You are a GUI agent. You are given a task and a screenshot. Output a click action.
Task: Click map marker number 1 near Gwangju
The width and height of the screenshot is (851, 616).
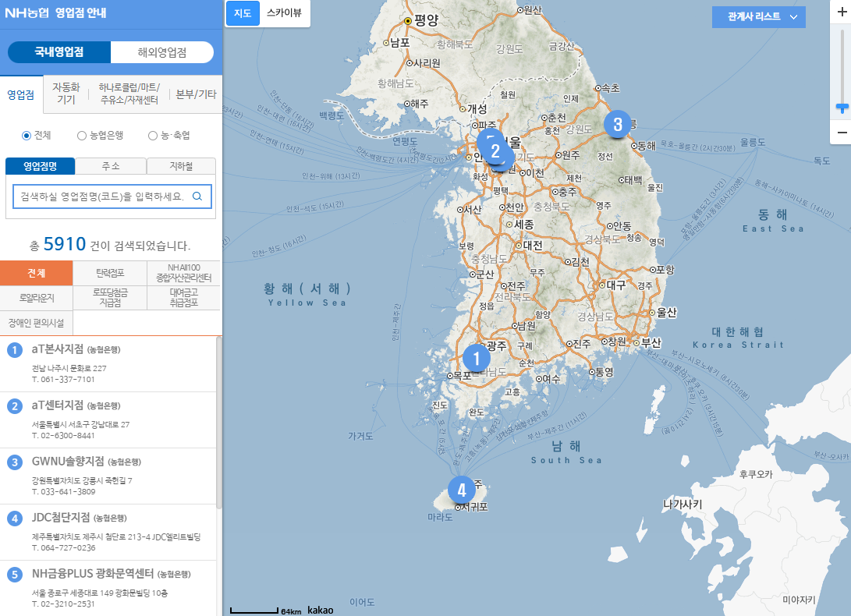click(x=476, y=358)
